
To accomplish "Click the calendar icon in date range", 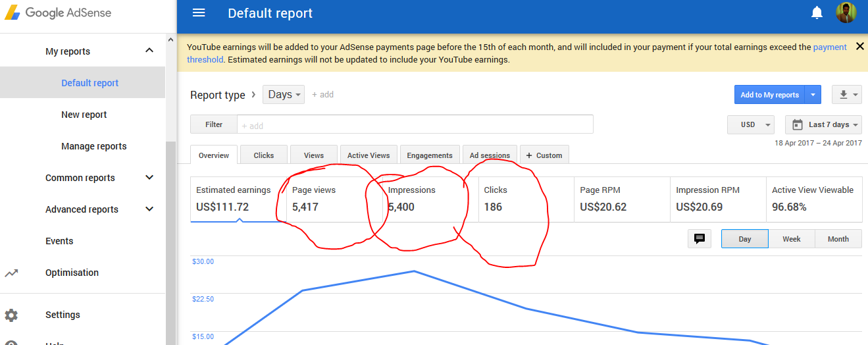I will click(798, 124).
